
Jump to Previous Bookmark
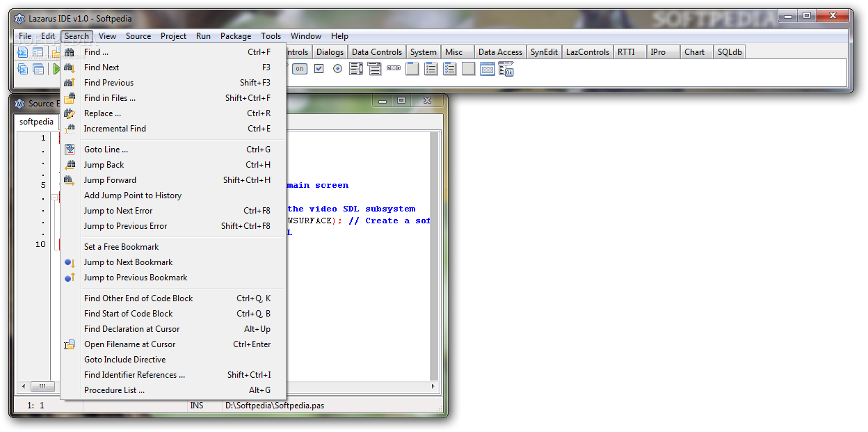coord(173,278)
